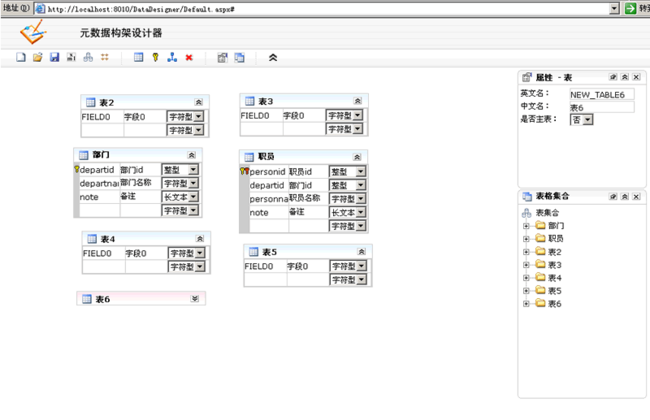The height and width of the screenshot is (420, 650).
Task: Open the address bar dropdown arrow
Action: (x=614, y=8)
